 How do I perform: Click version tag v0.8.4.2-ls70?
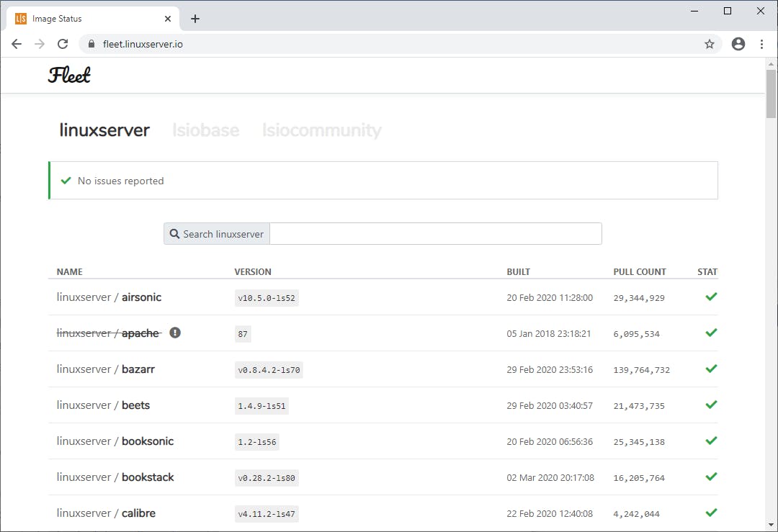[269, 370]
